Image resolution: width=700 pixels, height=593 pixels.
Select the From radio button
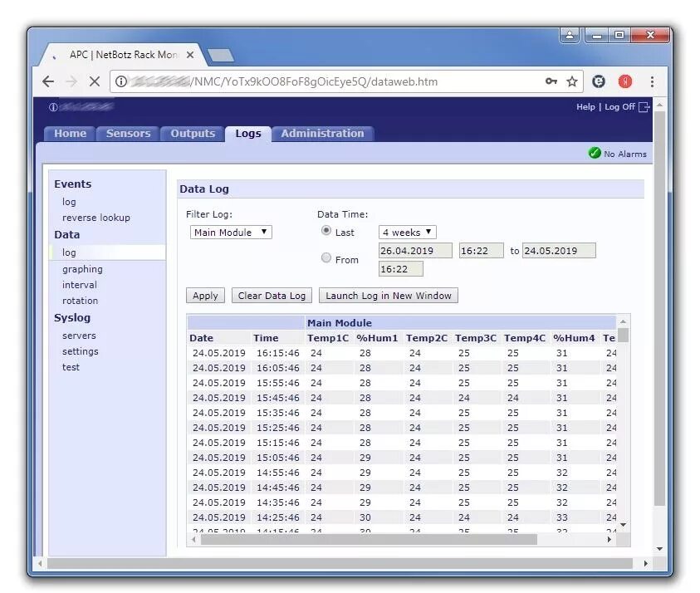click(326, 257)
